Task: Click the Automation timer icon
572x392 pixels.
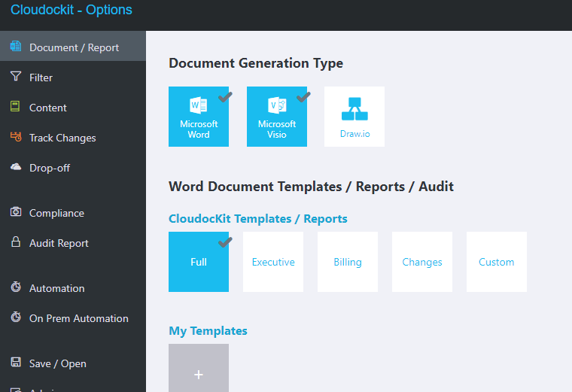Action: (x=16, y=287)
